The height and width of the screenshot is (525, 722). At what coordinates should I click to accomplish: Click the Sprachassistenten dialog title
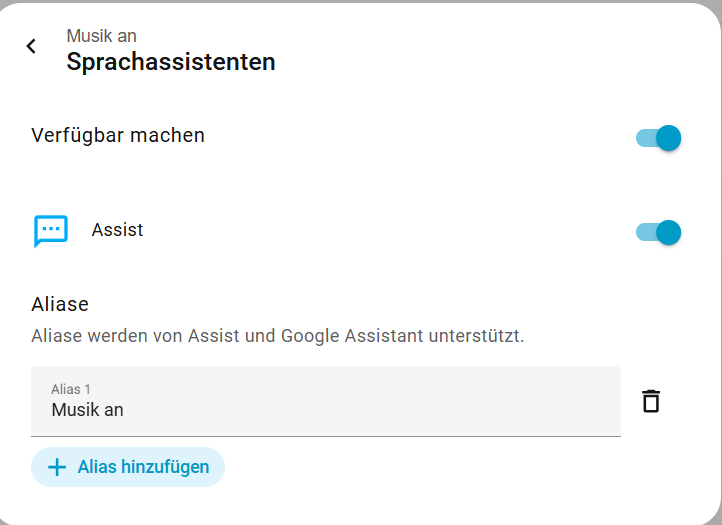[x=171, y=62]
